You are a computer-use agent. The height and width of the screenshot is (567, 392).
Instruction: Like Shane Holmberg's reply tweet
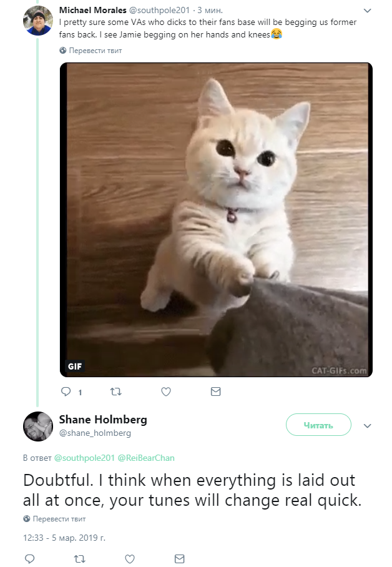[130, 559]
